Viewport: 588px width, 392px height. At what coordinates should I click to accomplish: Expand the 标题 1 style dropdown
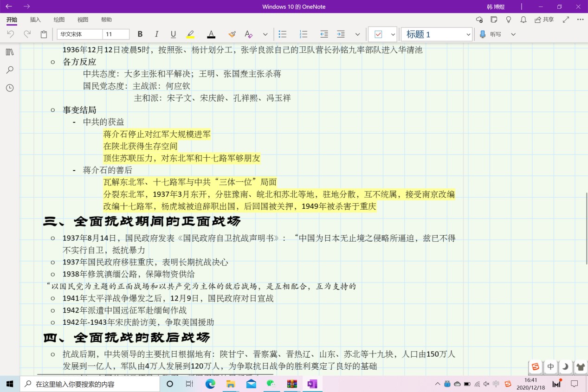[x=468, y=34]
